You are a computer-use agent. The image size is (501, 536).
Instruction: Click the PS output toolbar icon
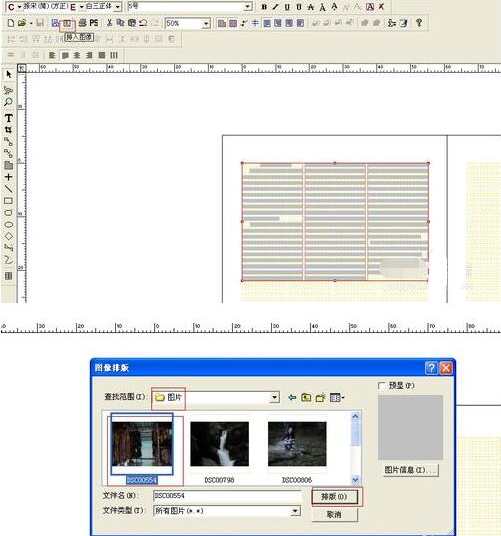pos(94,23)
